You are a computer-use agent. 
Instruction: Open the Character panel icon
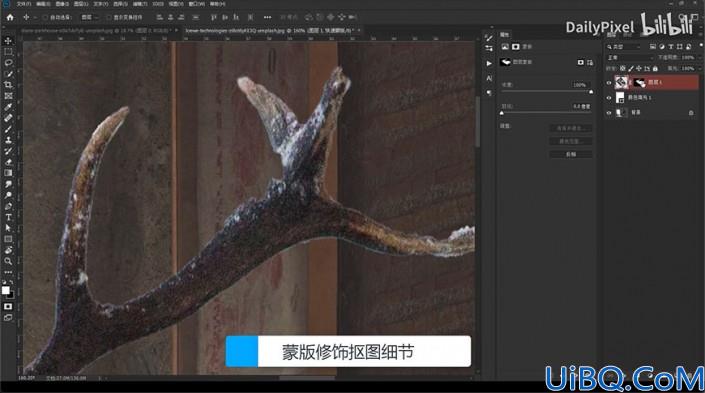coord(489,78)
